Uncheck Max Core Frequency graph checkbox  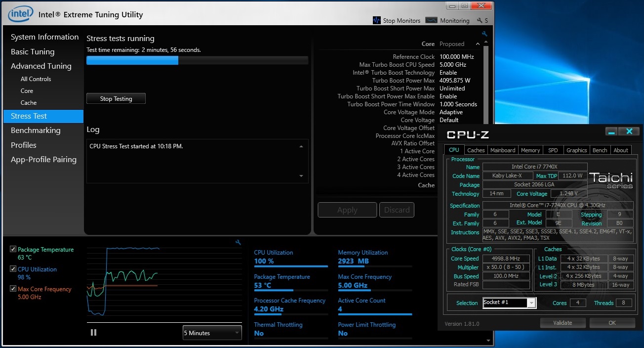coord(13,289)
